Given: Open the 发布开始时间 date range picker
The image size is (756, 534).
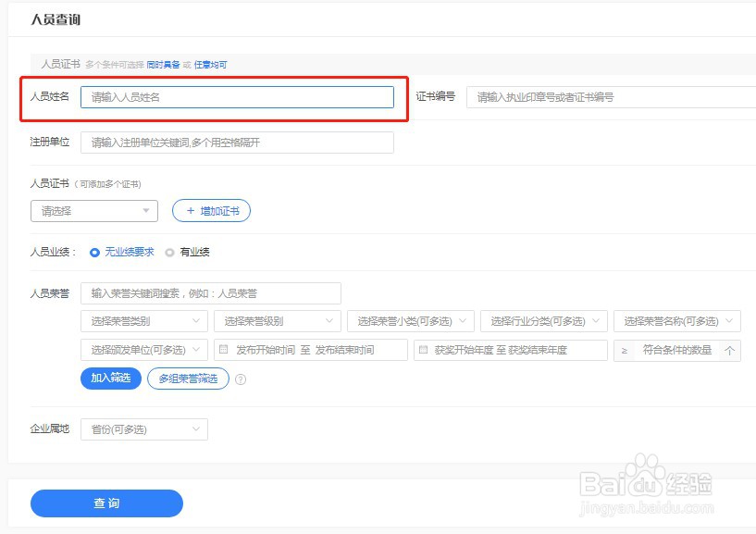Looking at the screenshot, I should (x=311, y=350).
